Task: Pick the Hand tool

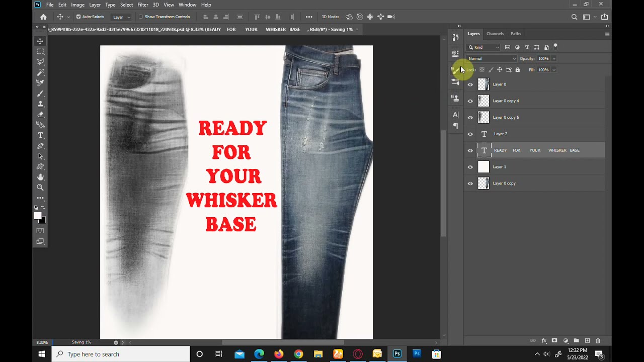Action: (x=40, y=177)
